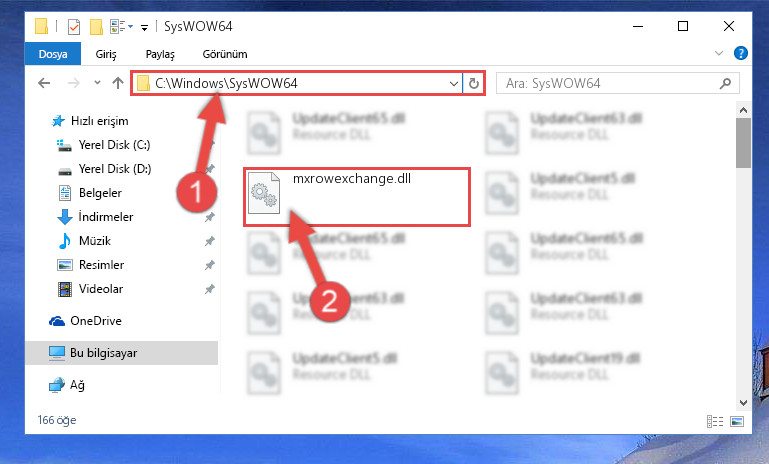Refresh the SysWOW64 folder view
Viewport: 769px width, 464px height.
[473, 83]
